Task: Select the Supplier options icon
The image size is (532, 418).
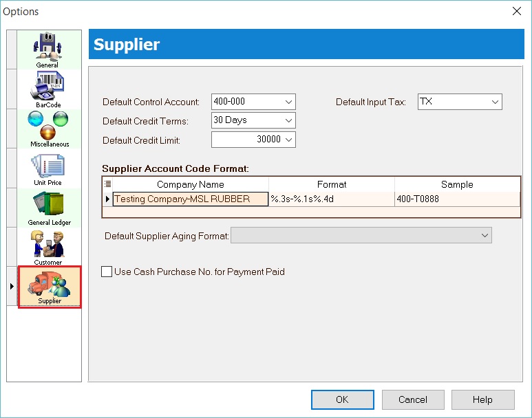Action: (x=49, y=287)
